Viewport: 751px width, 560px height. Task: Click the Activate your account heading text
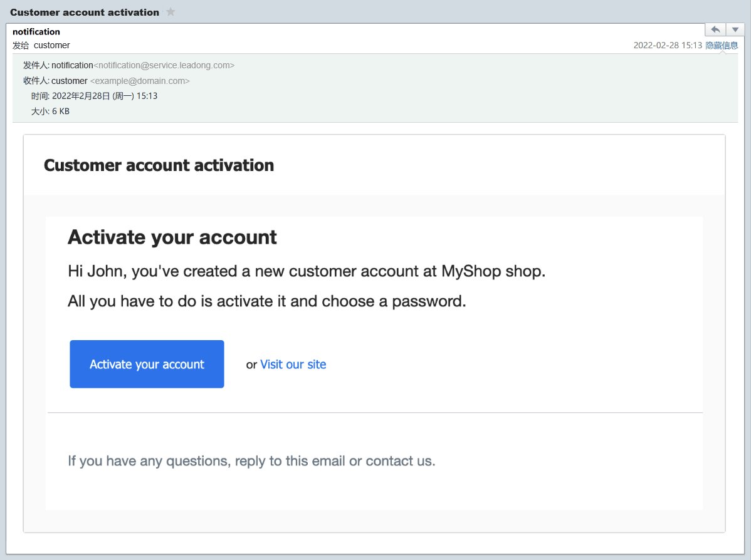point(172,237)
